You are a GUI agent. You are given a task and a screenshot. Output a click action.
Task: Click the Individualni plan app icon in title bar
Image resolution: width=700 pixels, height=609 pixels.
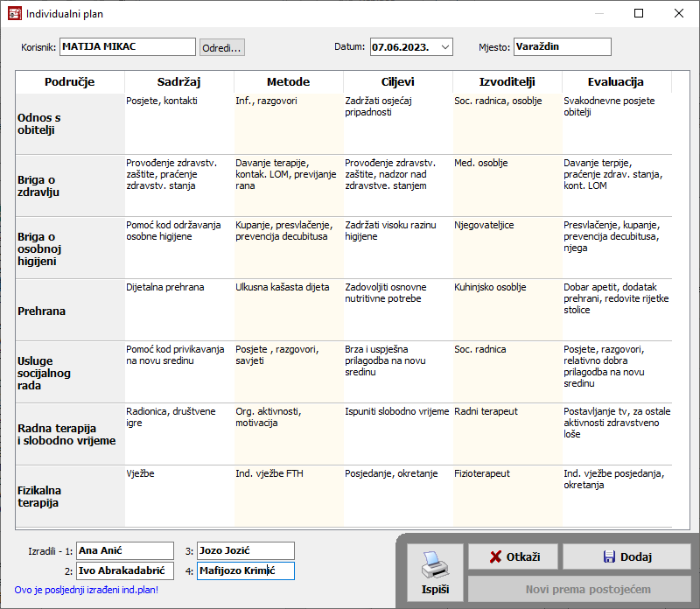(x=14, y=14)
